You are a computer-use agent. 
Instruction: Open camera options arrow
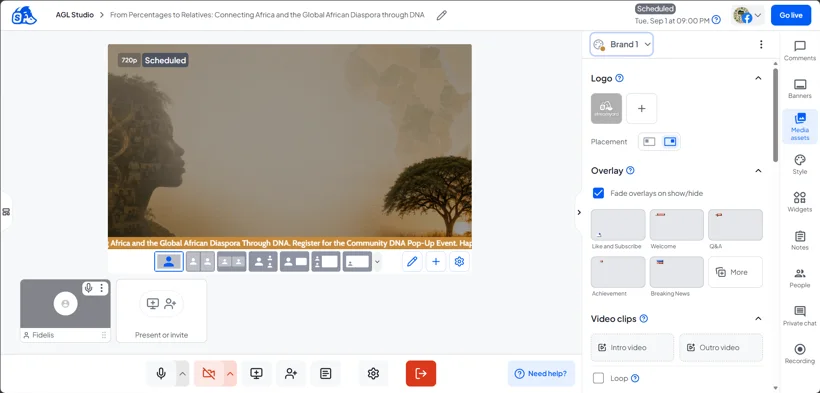[230, 374]
